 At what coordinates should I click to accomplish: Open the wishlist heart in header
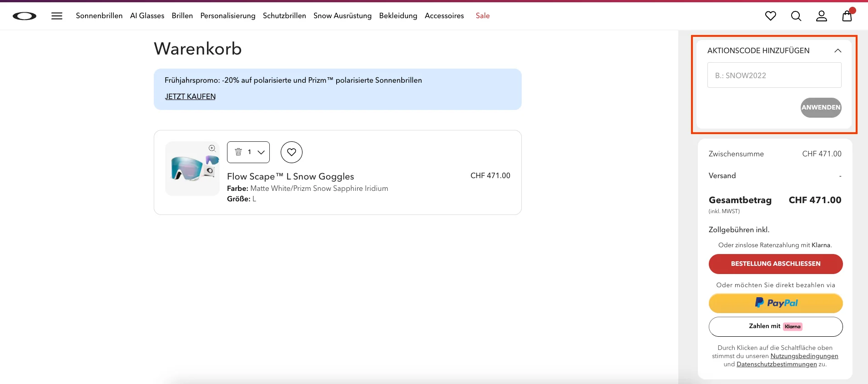tap(770, 16)
